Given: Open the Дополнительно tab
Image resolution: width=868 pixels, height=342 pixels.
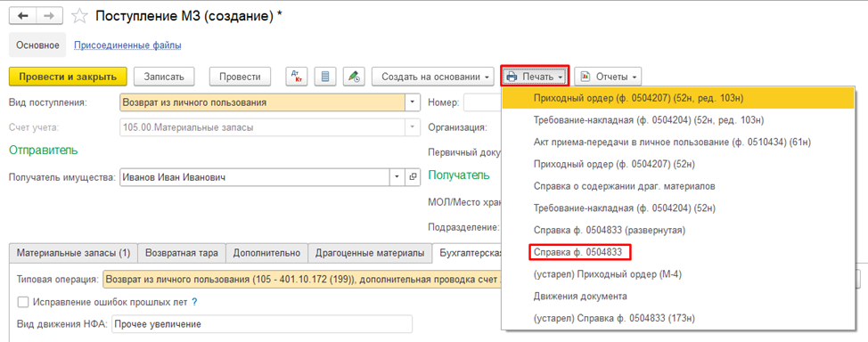Looking at the screenshot, I should (266, 253).
